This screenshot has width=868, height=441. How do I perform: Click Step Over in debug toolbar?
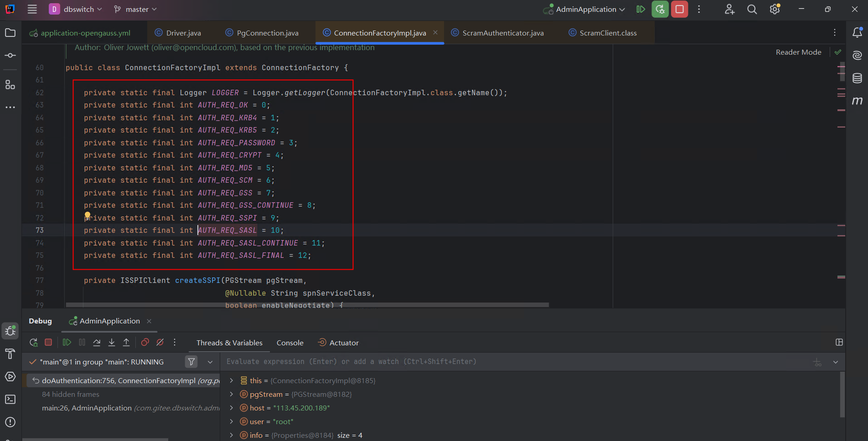tap(97, 343)
